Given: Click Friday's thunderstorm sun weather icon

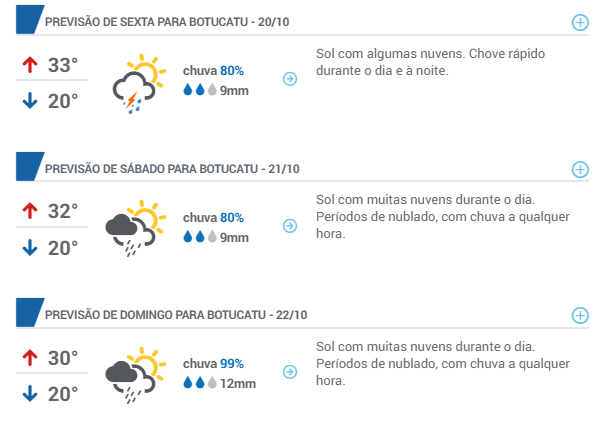Looking at the screenshot, I should tap(139, 84).
